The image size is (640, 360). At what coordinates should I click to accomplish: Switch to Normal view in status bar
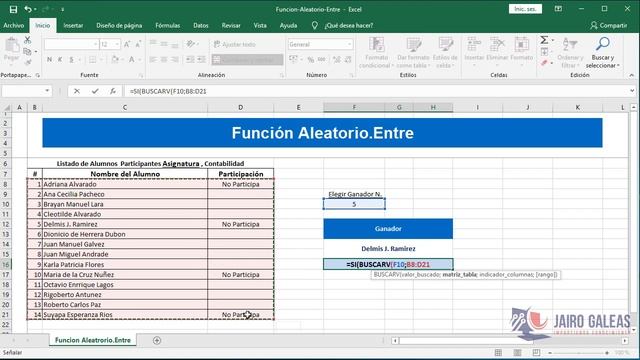pyautogui.click(x=498, y=352)
